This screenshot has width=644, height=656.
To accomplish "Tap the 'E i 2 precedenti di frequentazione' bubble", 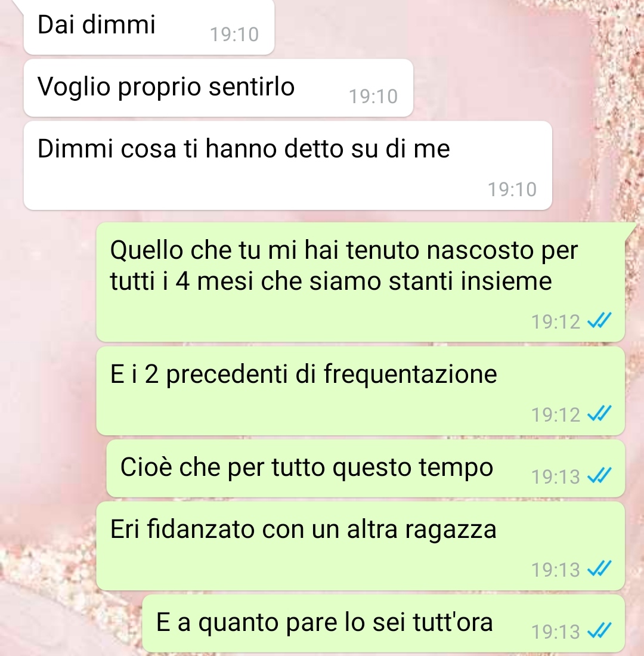I will click(361, 391).
